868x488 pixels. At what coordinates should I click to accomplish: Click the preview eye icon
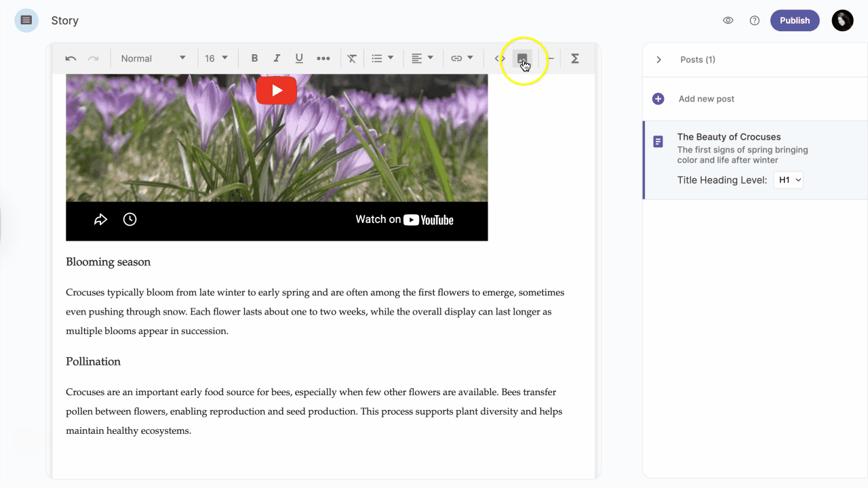click(728, 20)
